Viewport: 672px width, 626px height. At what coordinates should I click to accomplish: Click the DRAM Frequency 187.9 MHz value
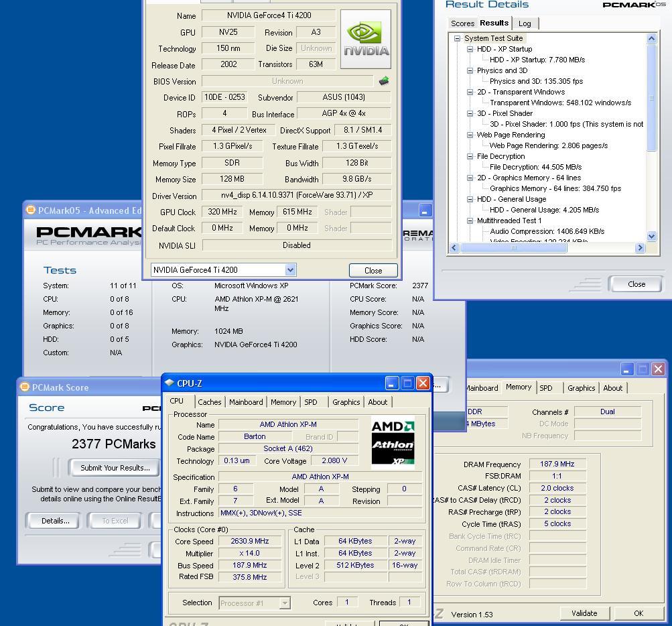pos(557,464)
